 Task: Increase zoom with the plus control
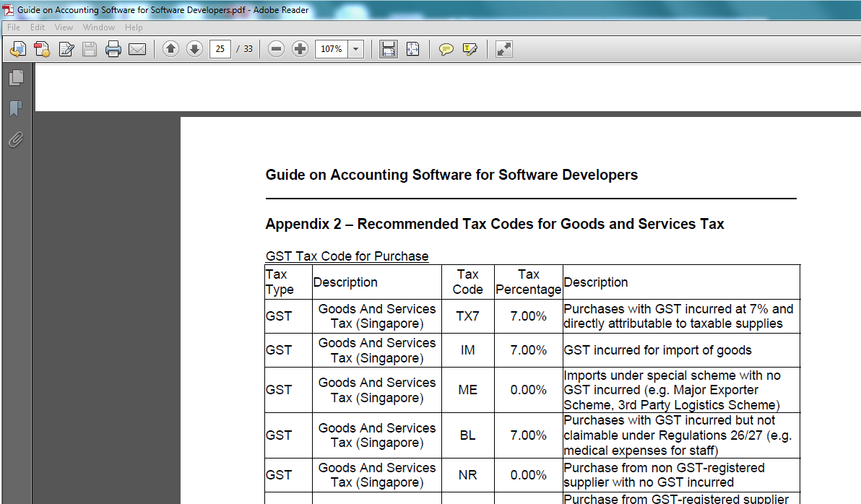299,49
